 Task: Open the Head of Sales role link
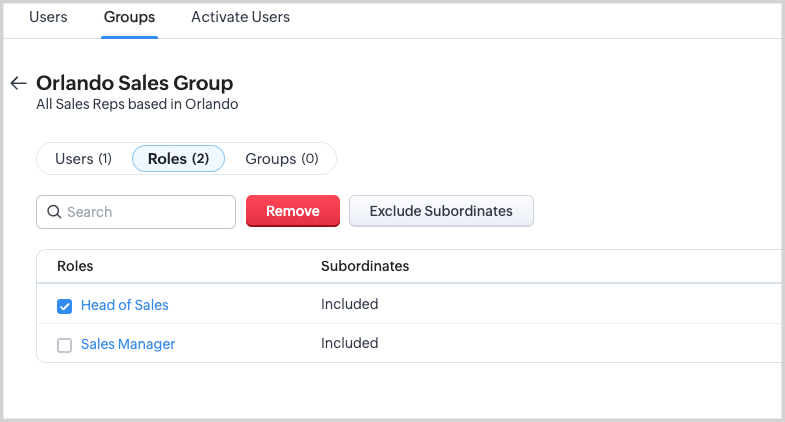[x=124, y=305]
